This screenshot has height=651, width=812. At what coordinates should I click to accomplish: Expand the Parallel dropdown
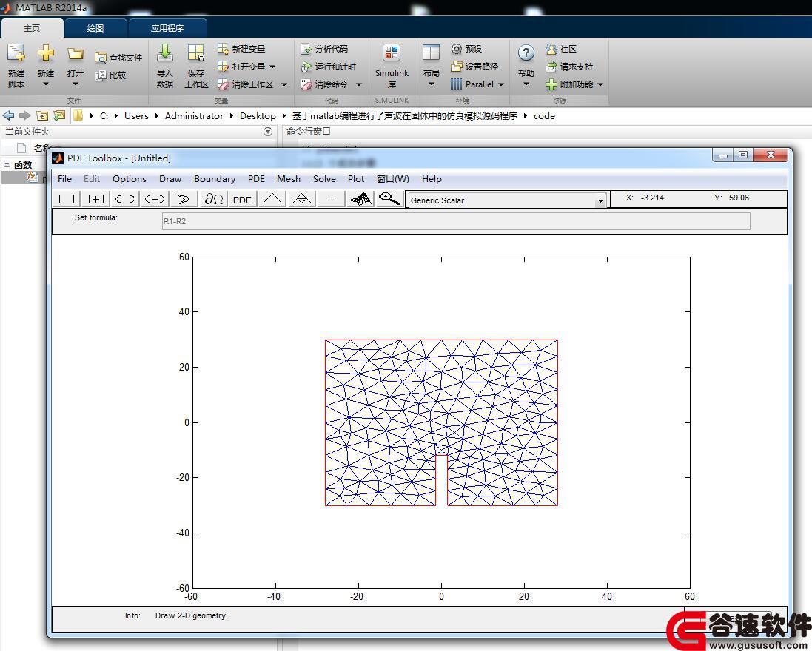pyautogui.click(x=501, y=84)
